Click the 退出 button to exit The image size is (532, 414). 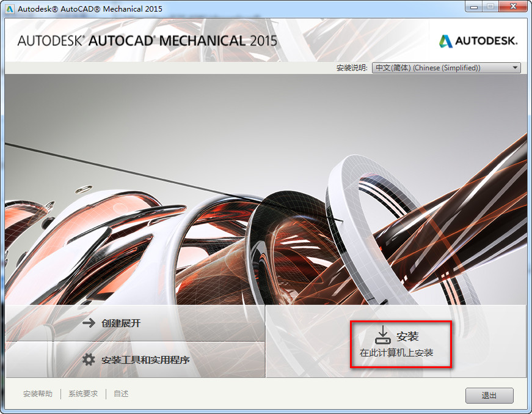point(489,396)
